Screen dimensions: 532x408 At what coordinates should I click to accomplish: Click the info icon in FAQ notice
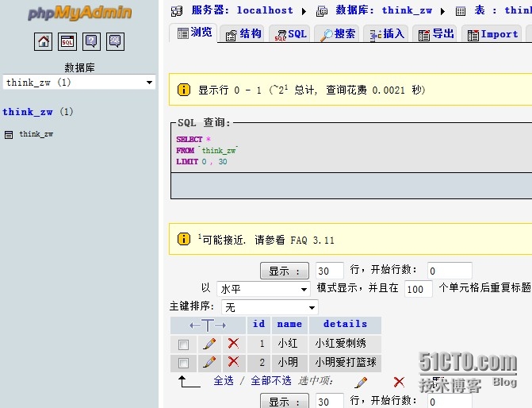184,239
